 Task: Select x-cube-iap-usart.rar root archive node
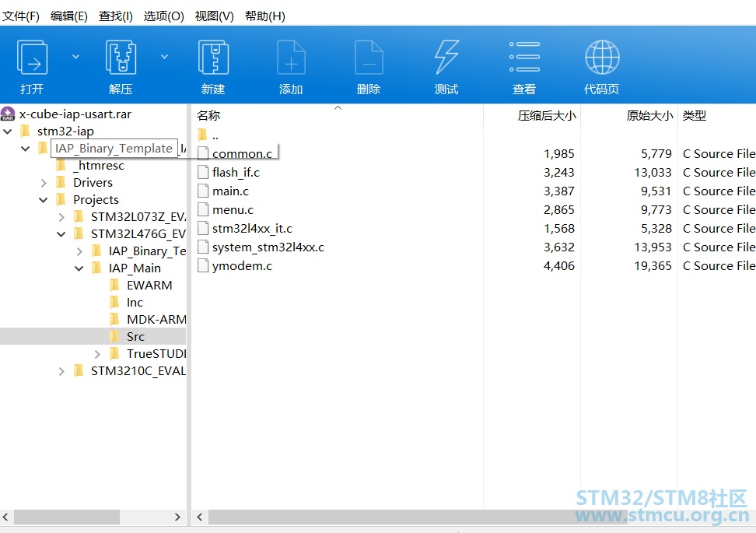(75, 114)
